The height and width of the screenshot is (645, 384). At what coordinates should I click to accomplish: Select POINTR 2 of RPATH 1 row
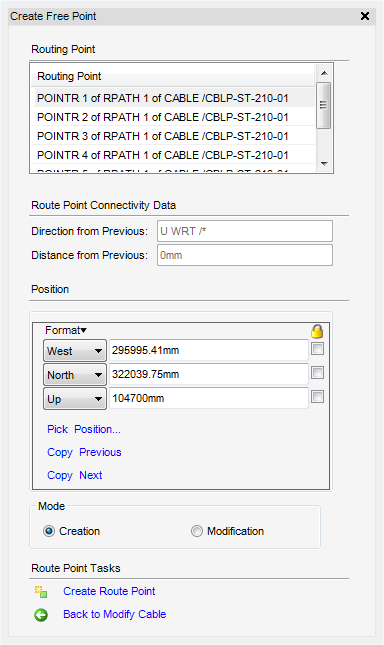(x=173, y=117)
